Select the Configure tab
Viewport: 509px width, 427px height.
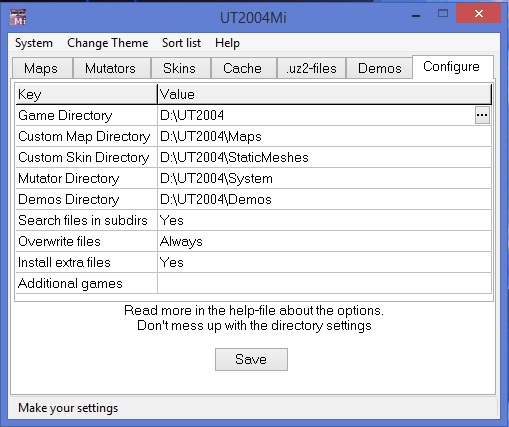click(x=452, y=67)
